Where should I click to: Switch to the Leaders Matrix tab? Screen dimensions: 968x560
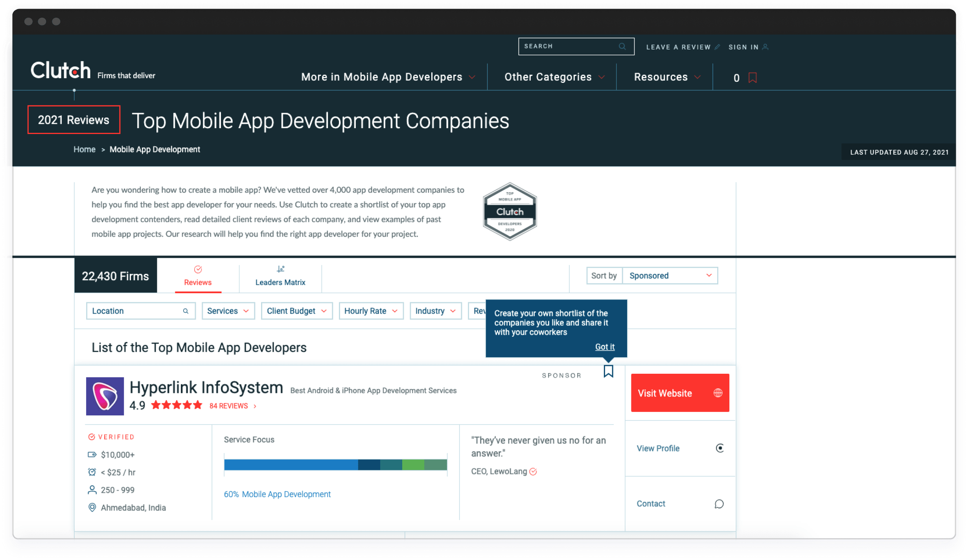280,276
